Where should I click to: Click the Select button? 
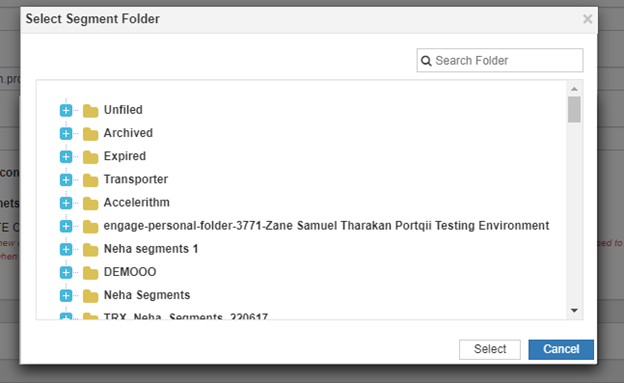[x=489, y=349]
